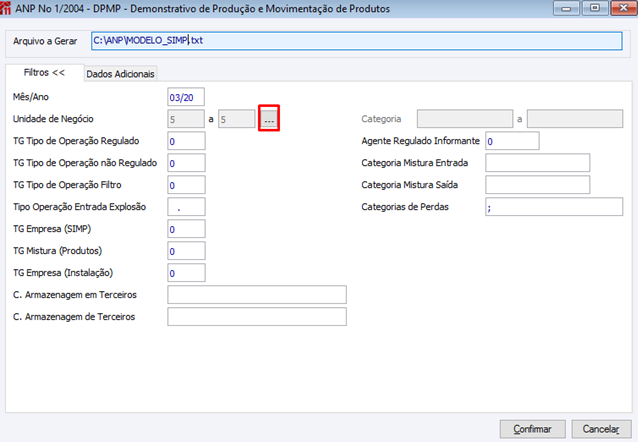Click the first Categoria range field
This screenshot has height=442, width=638.
[465, 119]
